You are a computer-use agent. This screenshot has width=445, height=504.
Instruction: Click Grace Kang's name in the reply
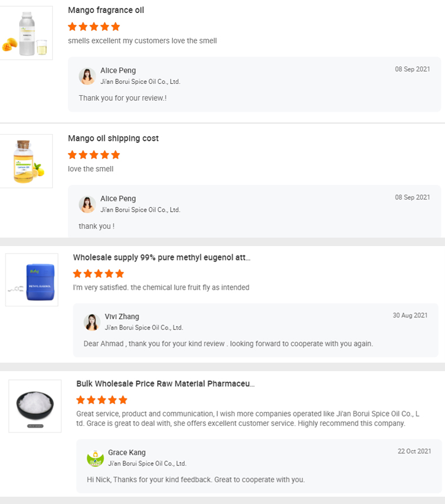[x=127, y=452]
